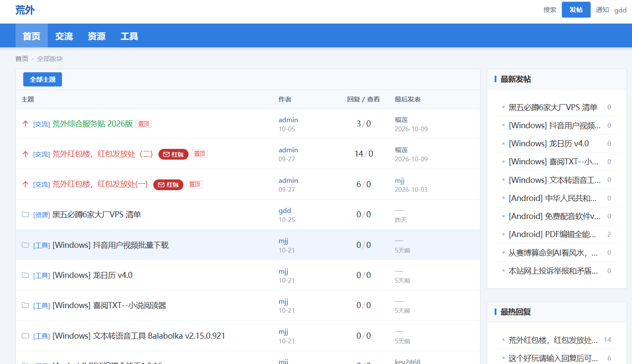Click the folder icon beside 文本转语音工具 Balabolka
The width and height of the screenshot is (632, 364).
25,336
